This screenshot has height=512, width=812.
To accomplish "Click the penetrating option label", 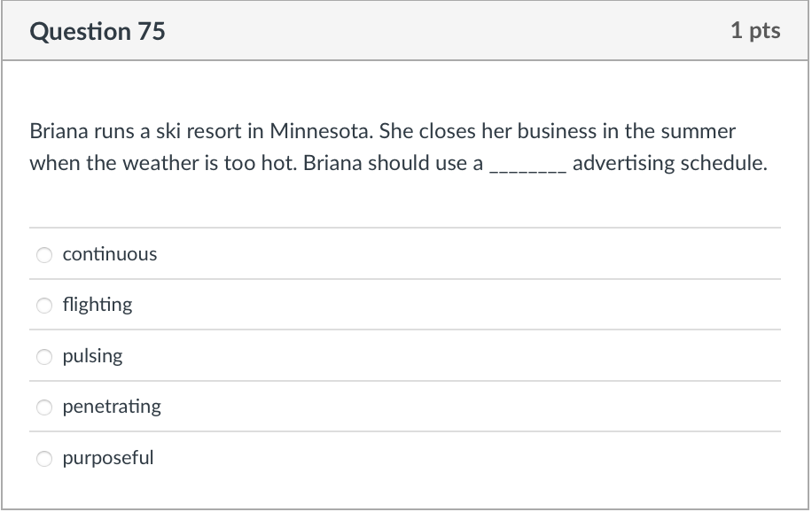I will pyautogui.click(x=112, y=407).
